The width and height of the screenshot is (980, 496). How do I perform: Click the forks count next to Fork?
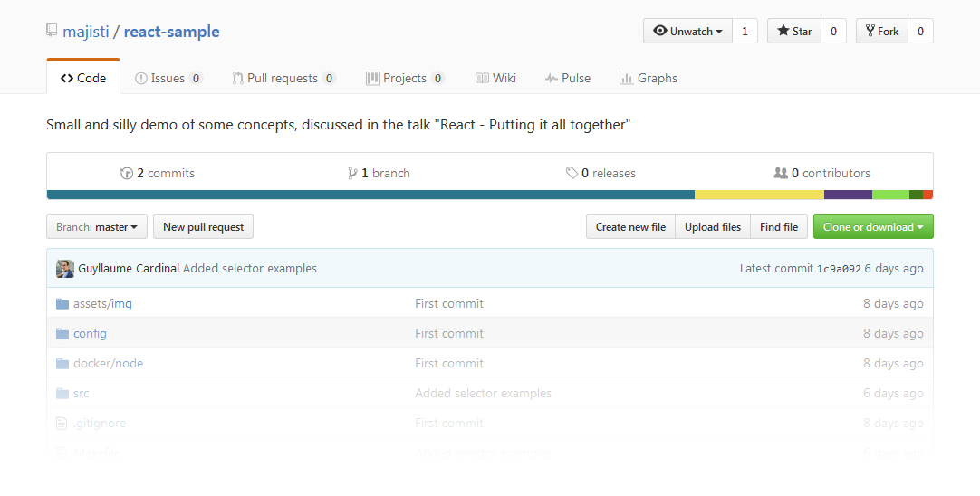(920, 32)
